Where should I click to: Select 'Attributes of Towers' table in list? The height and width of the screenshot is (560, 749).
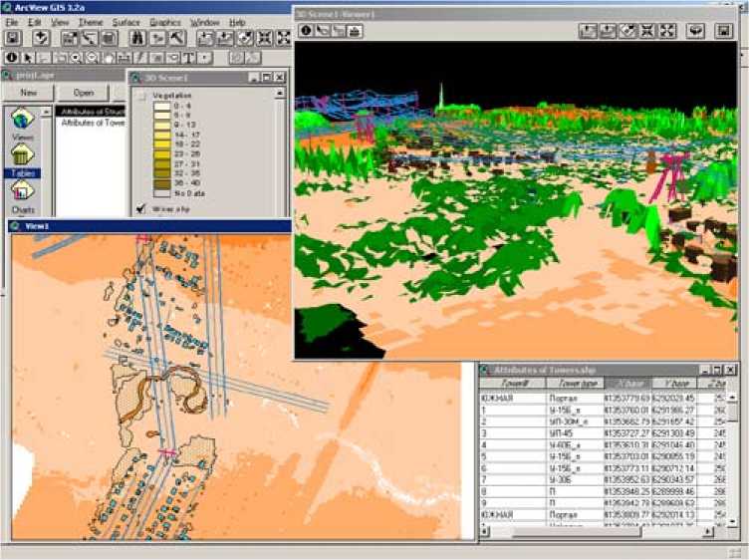[90, 122]
